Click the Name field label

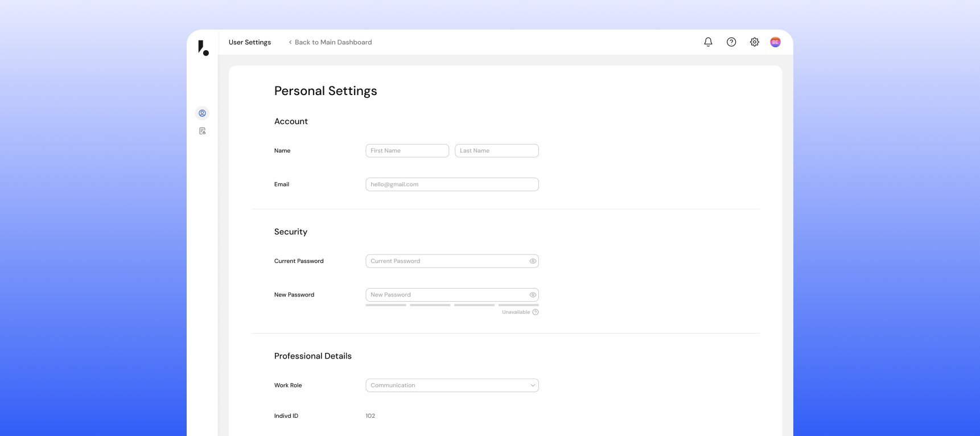282,151
